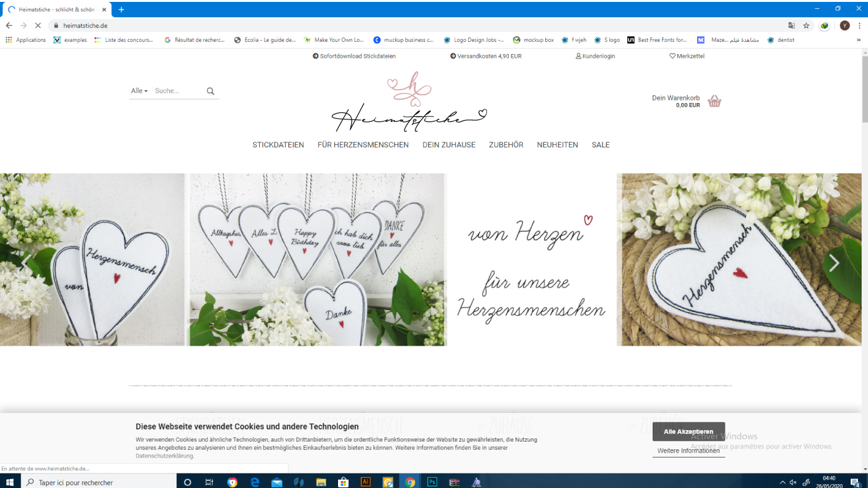Viewport: 868px width, 488px height.
Task: Show hidden system tray icons
Action: pyautogui.click(x=781, y=482)
